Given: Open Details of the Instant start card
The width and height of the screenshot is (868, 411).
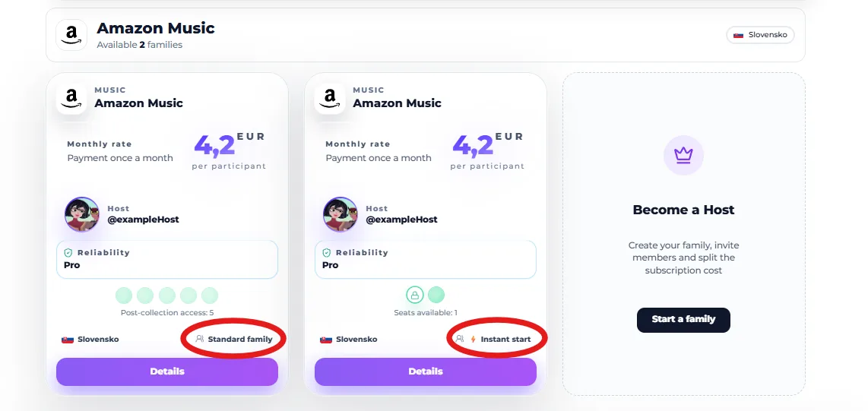Looking at the screenshot, I should (x=426, y=371).
